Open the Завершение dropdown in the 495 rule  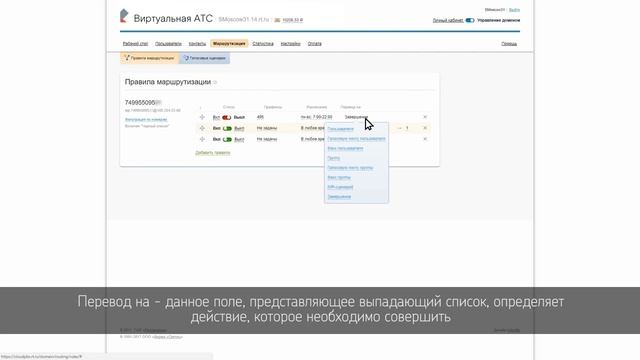[x=356, y=117]
